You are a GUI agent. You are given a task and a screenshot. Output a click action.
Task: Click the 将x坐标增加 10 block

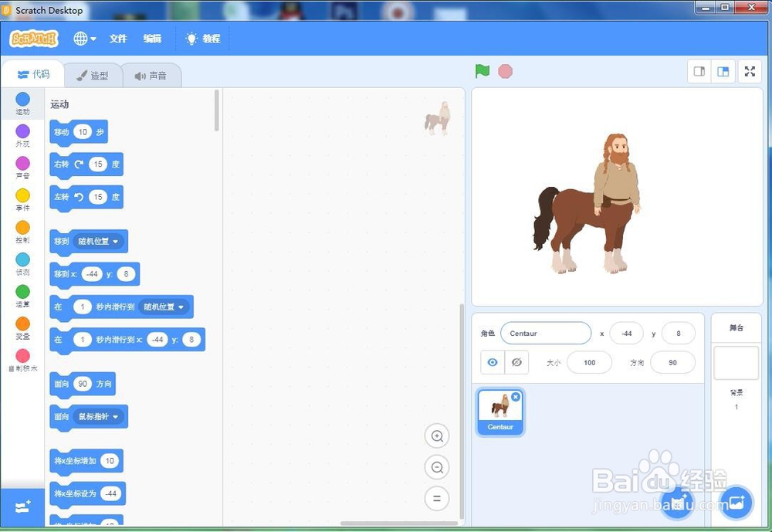(86, 462)
